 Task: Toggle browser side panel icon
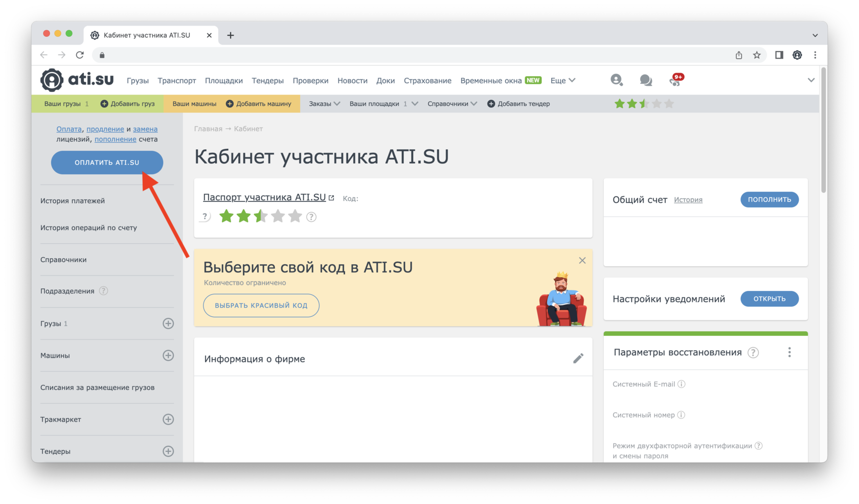pyautogui.click(x=779, y=55)
